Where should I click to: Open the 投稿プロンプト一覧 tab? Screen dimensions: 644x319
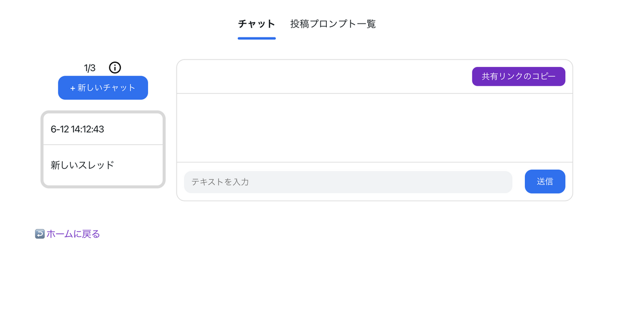tap(333, 24)
